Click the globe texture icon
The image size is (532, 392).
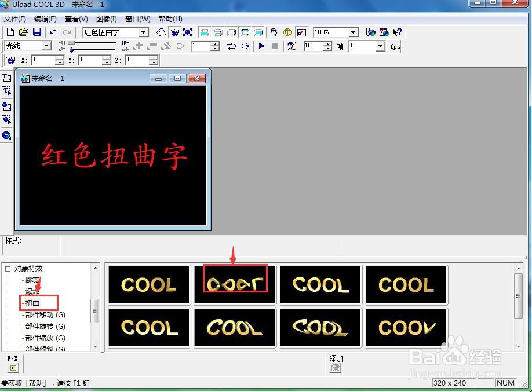pyautogui.click(x=287, y=32)
